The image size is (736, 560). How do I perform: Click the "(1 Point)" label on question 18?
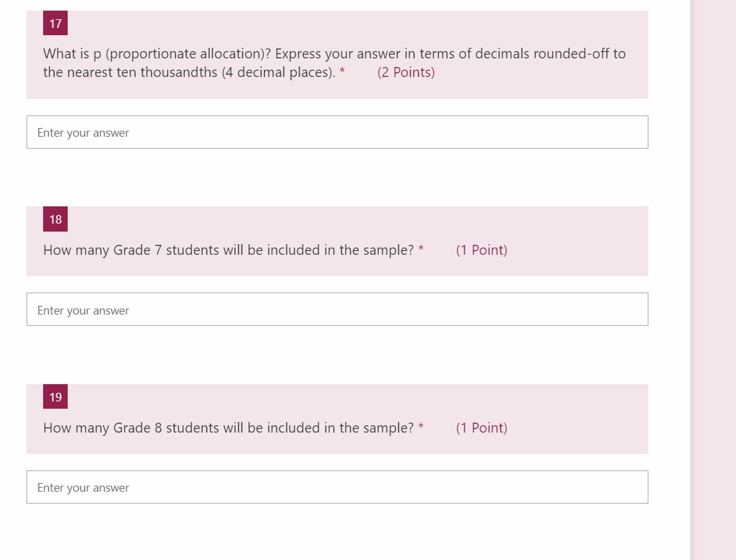tap(482, 250)
